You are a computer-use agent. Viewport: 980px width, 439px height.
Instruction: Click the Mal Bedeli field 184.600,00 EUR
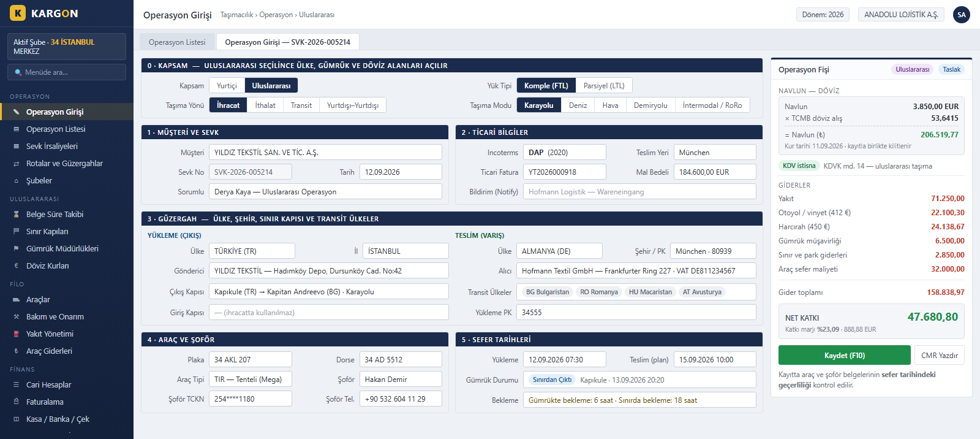(x=715, y=172)
